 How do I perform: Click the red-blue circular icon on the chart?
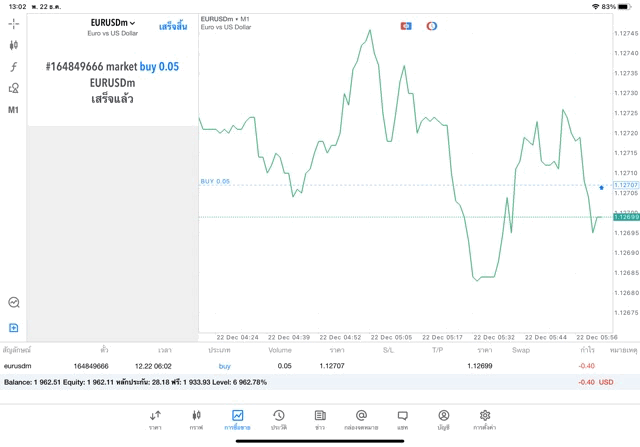[x=432, y=26]
